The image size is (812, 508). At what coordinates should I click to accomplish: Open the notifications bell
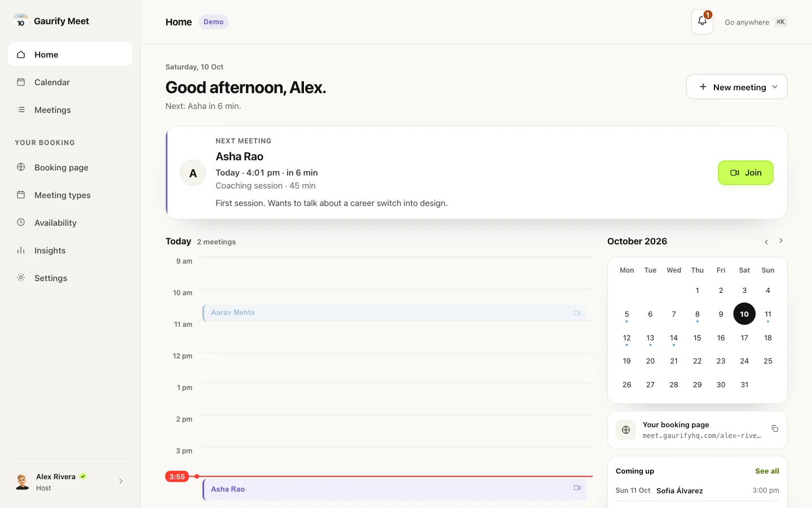(702, 22)
